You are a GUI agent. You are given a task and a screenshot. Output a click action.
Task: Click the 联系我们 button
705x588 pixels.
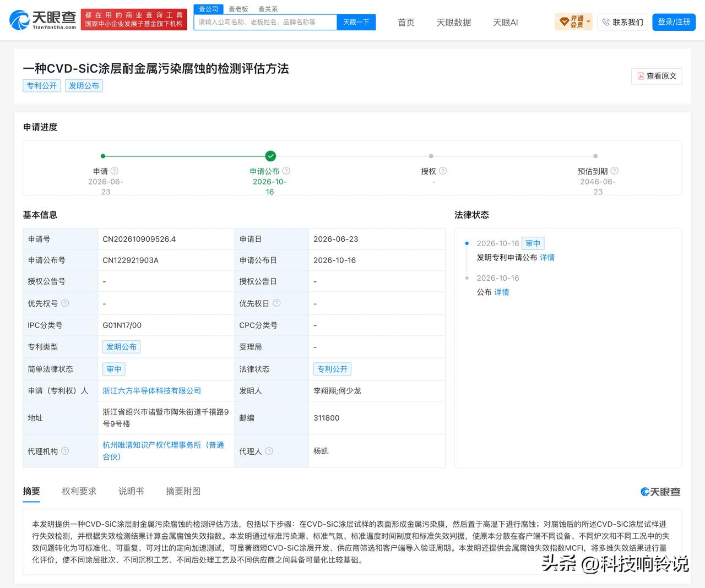[622, 22]
